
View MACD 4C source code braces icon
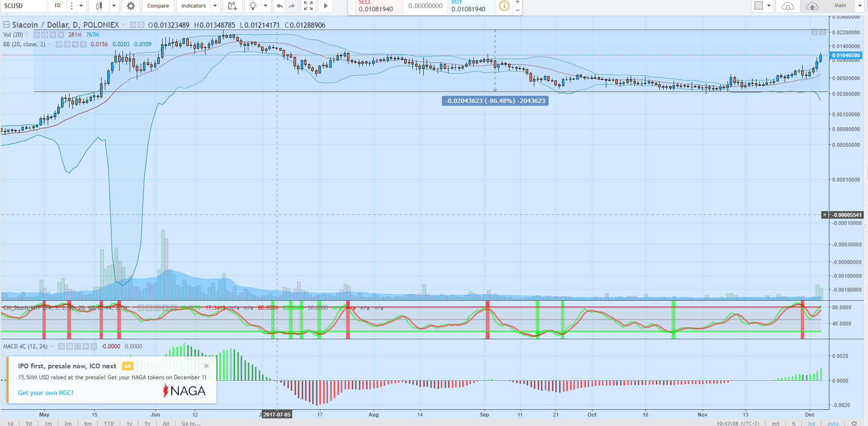point(78,346)
